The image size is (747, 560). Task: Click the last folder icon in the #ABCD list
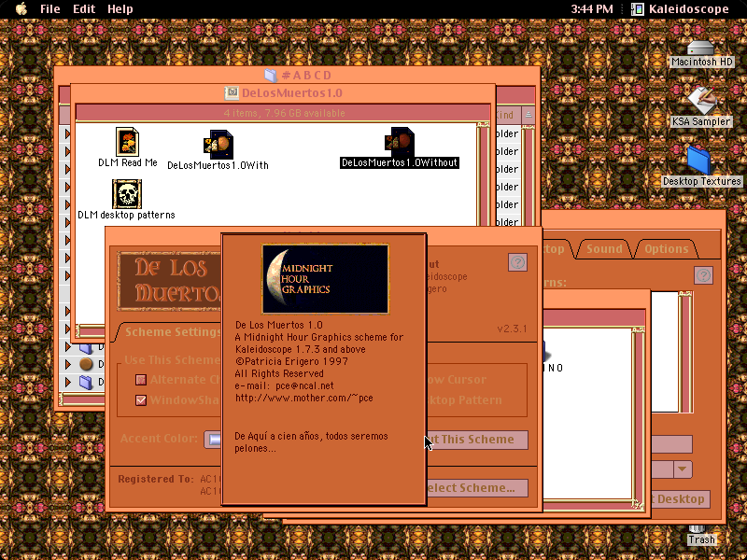86,382
